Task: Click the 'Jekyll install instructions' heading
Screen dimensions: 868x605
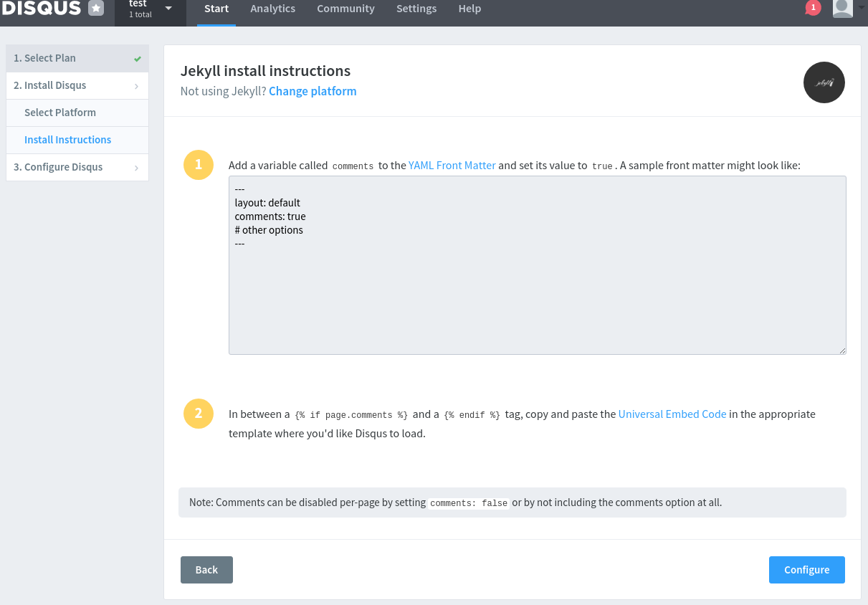Action: click(265, 71)
